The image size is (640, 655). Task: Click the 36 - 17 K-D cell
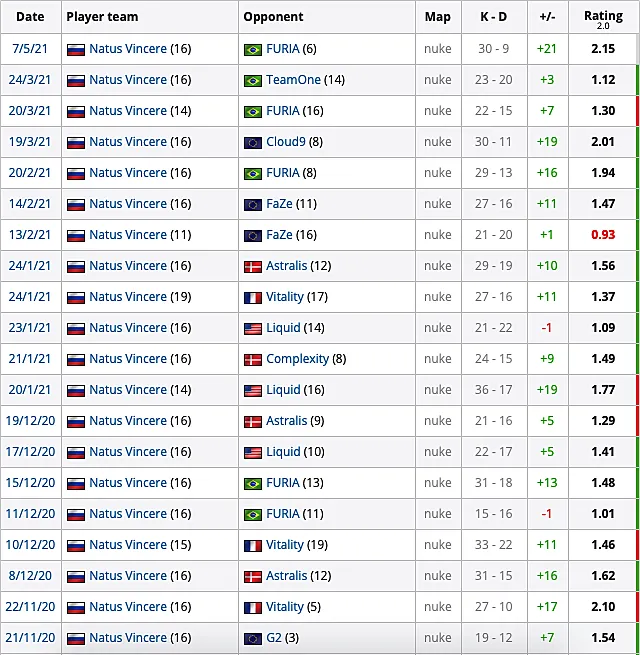point(493,389)
